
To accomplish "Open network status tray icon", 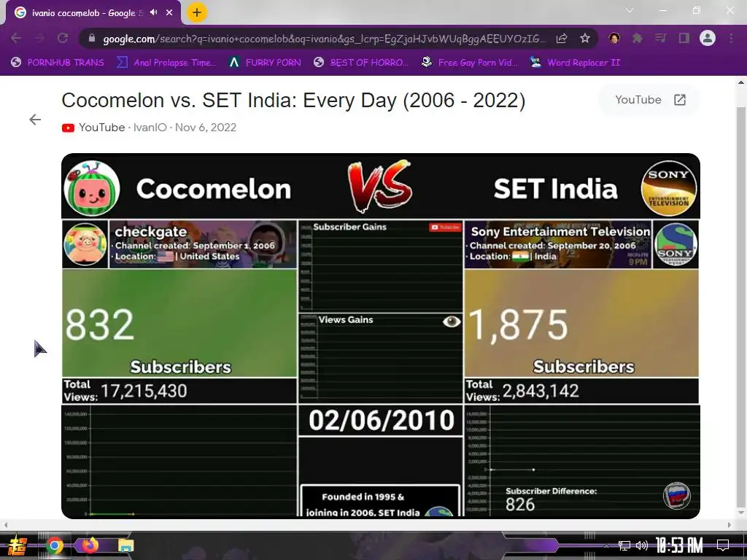I will 624,545.
